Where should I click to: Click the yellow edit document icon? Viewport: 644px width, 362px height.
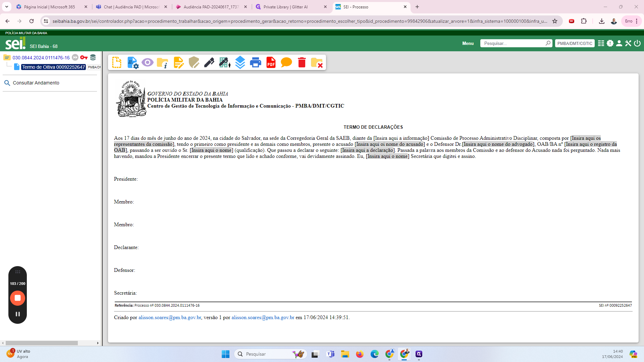point(178,63)
